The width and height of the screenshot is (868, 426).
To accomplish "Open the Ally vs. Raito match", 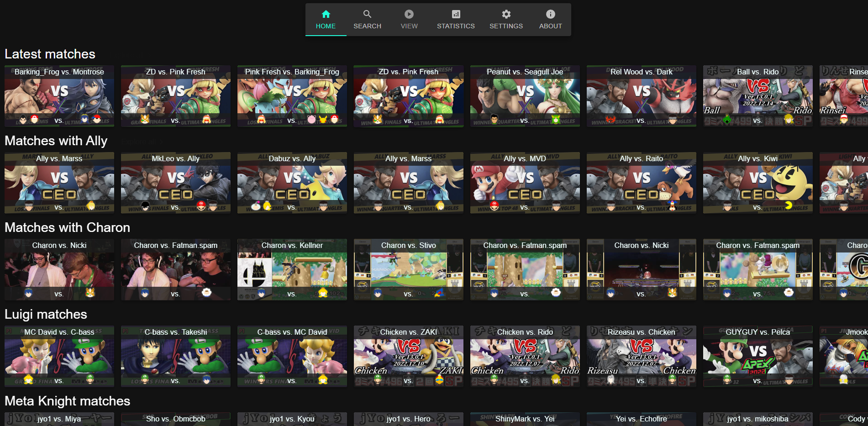I will [642, 183].
